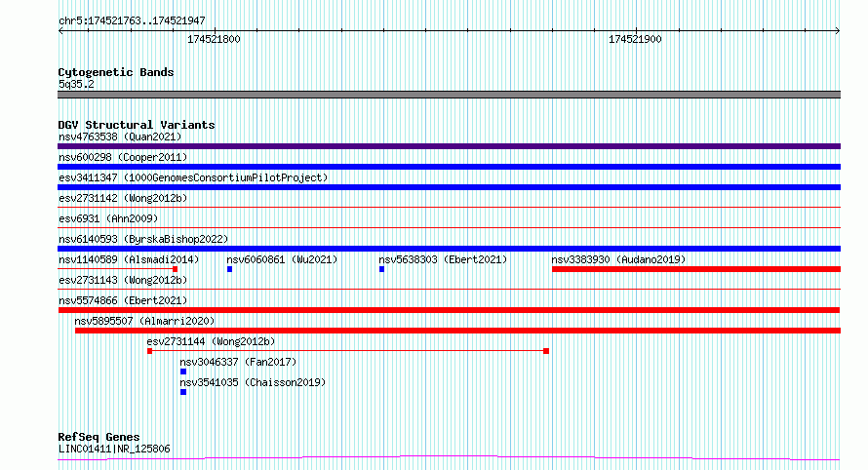Viewport: 868px width, 470px height.
Task: Click the blue square marker under nsv5638303
Action: tap(381, 269)
